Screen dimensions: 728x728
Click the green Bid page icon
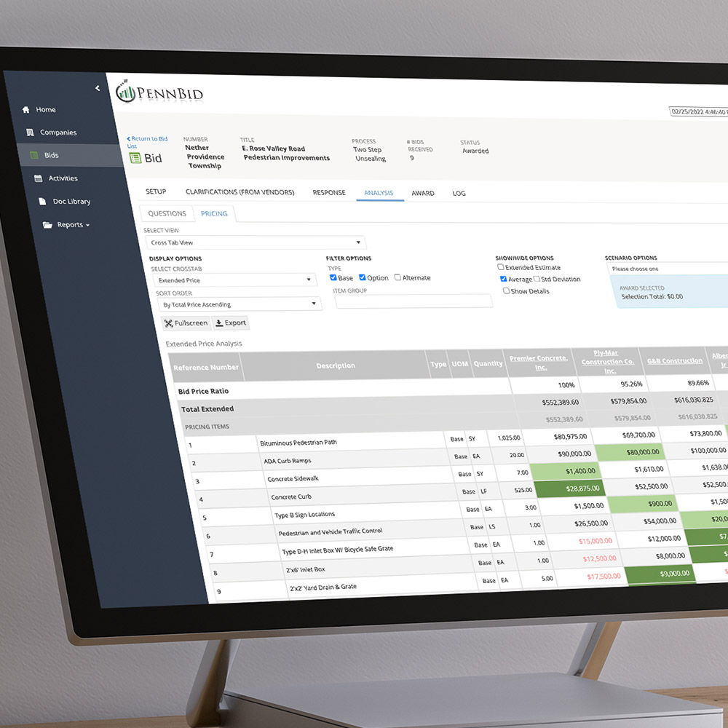click(x=135, y=158)
